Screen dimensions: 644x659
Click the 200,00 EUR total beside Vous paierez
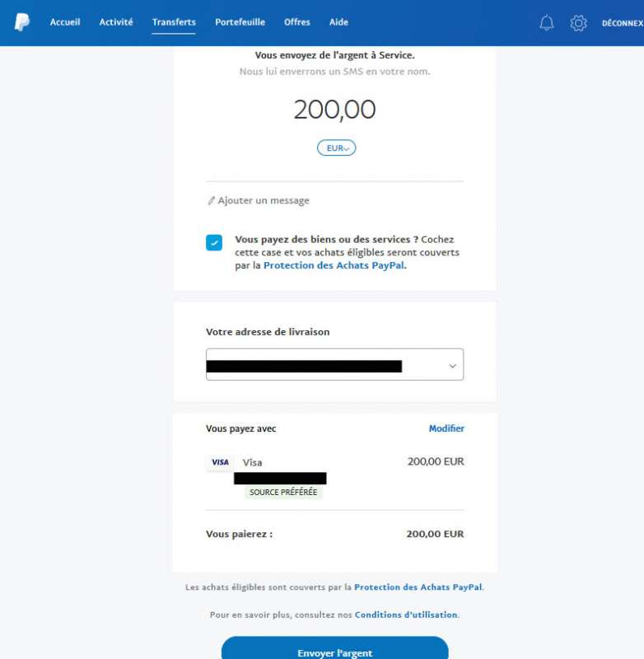click(435, 534)
